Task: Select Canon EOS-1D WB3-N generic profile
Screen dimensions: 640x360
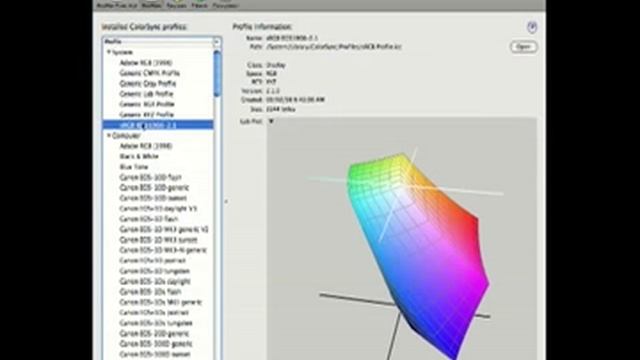Action: click(163, 250)
